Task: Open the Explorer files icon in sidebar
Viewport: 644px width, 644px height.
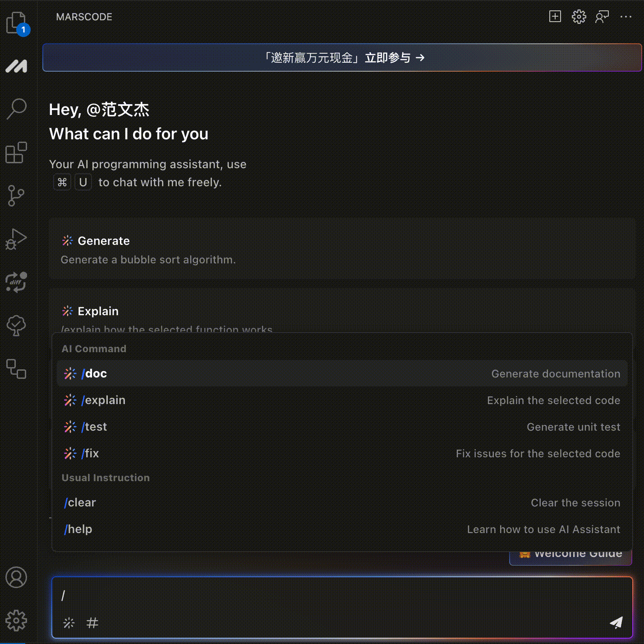Action: [x=17, y=23]
